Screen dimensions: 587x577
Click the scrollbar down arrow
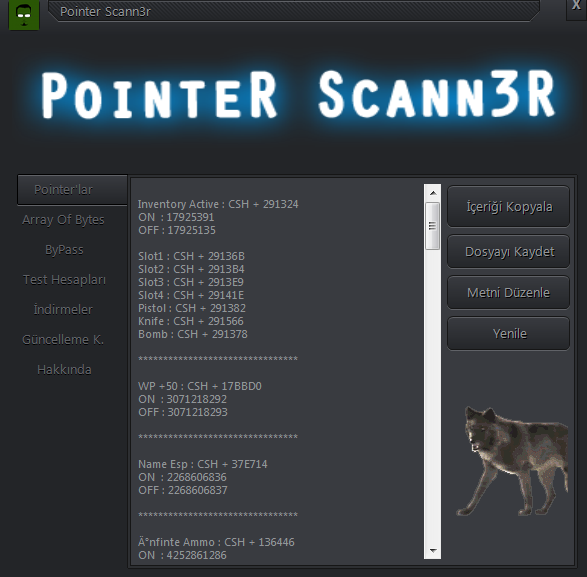pyautogui.click(x=433, y=550)
